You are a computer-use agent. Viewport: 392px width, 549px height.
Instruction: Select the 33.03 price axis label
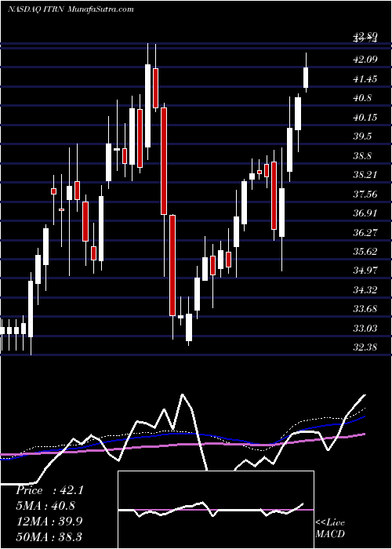tap(365, 329)
